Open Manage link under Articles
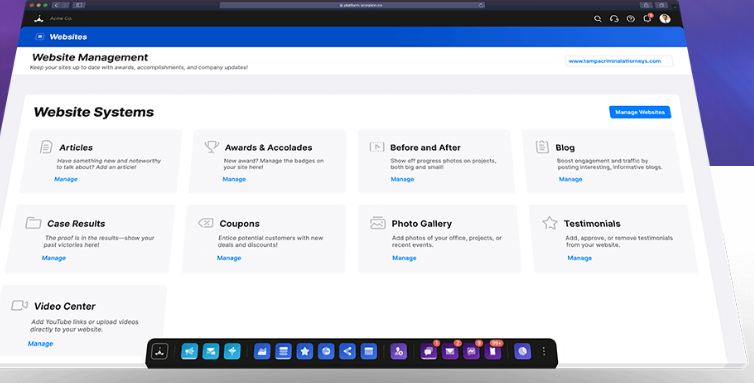The width and height of the screenshot is (754, 383). (66, 179)
